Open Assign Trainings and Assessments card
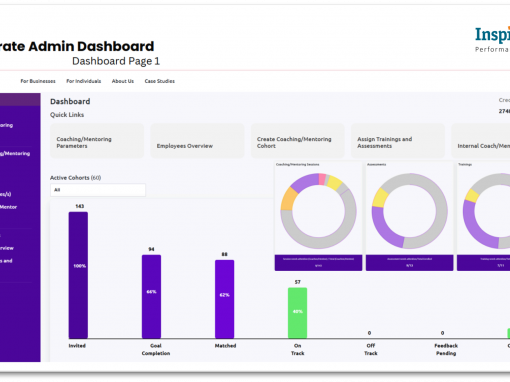510x382 pixels. (398, 141)
